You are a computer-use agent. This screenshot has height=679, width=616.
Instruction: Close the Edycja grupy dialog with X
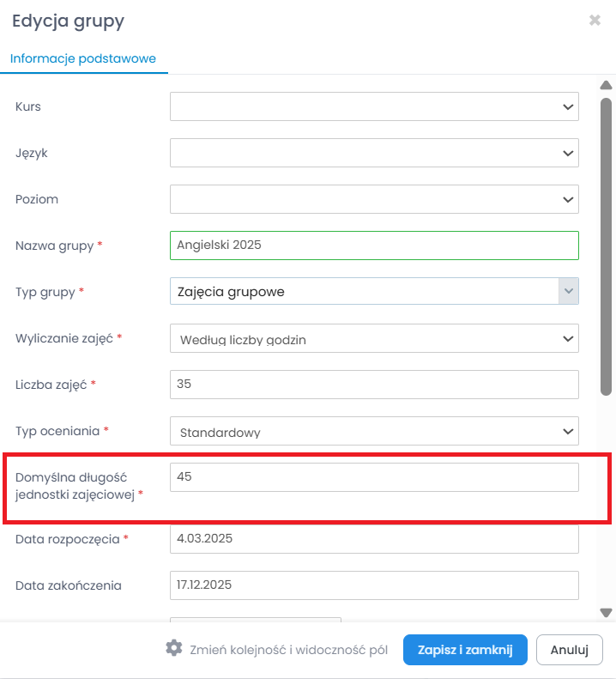[595, 20]
